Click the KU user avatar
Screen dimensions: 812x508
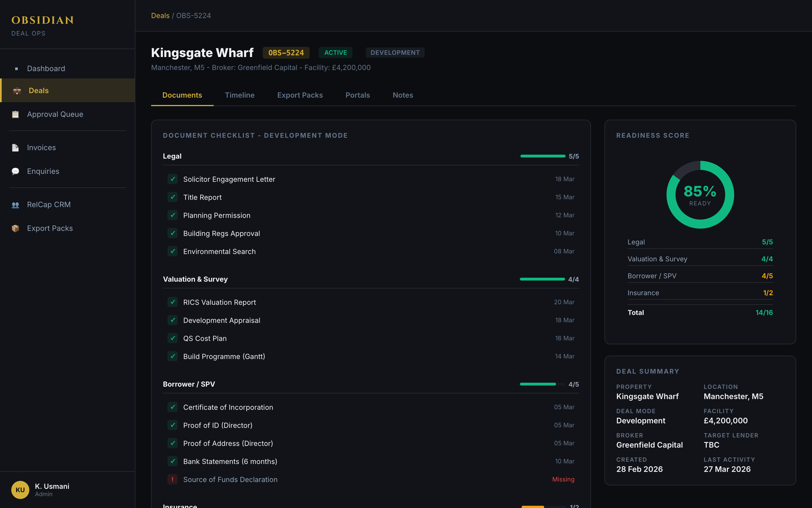[x=20, y=490]
